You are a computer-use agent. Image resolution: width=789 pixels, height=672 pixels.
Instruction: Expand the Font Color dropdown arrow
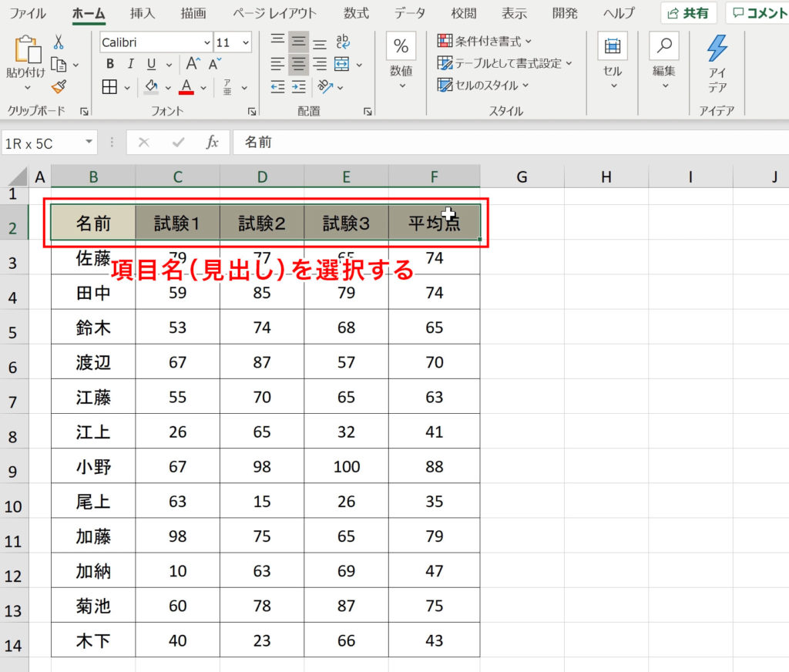click(203, 88)
